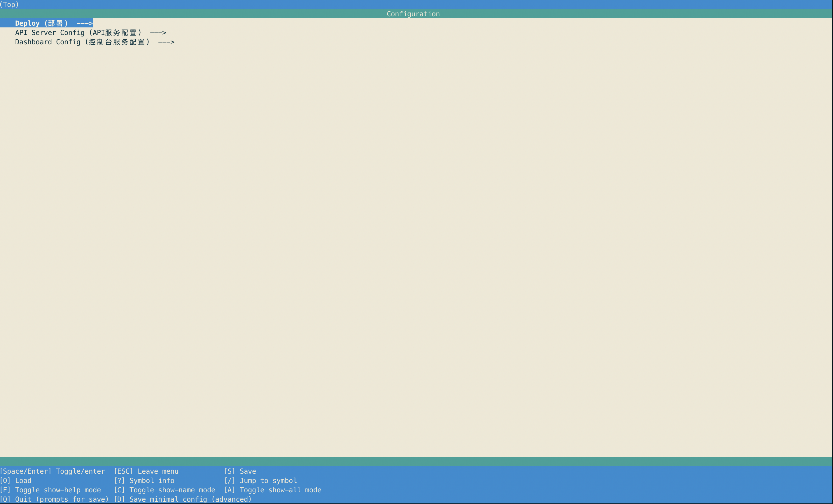This screenshot has width=833, height=504.
Task: Click the (Top) breadcrumb label
Action: pos(9,4)
